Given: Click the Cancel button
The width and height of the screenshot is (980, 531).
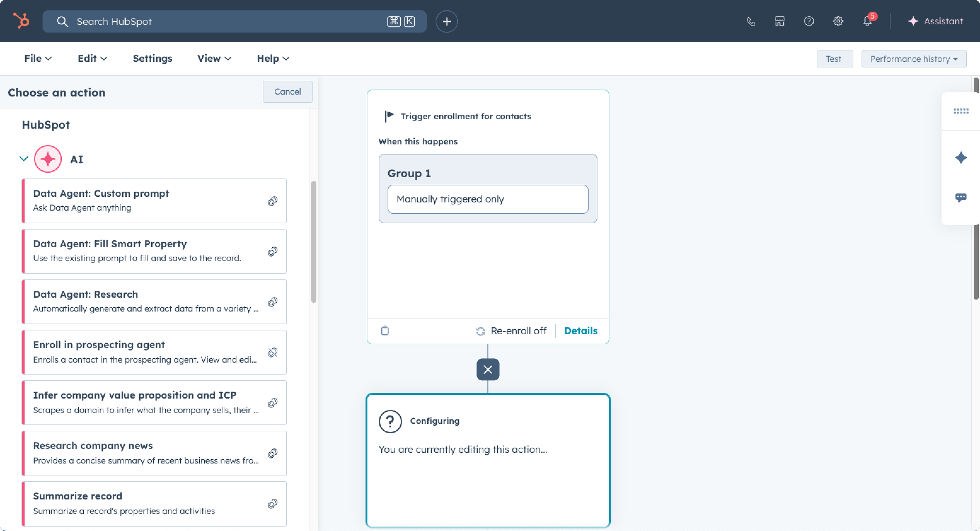Looking at the screenshot, I should point(287,92).
